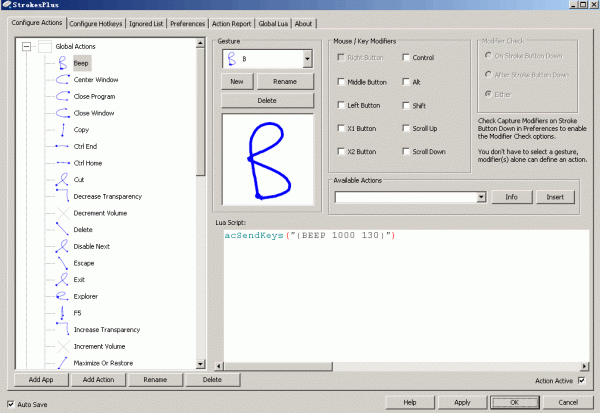Viewport: 600px width, 413px height.
Task: Click the Global Actions folder icon
Action: point(45,46)
